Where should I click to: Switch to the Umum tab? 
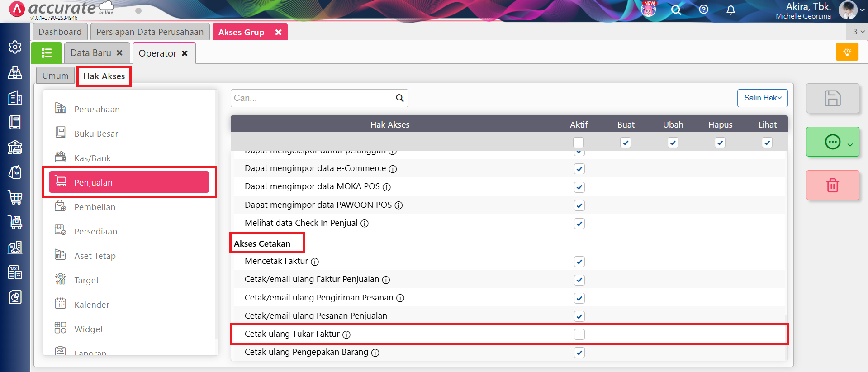click(x=55, y=76)
